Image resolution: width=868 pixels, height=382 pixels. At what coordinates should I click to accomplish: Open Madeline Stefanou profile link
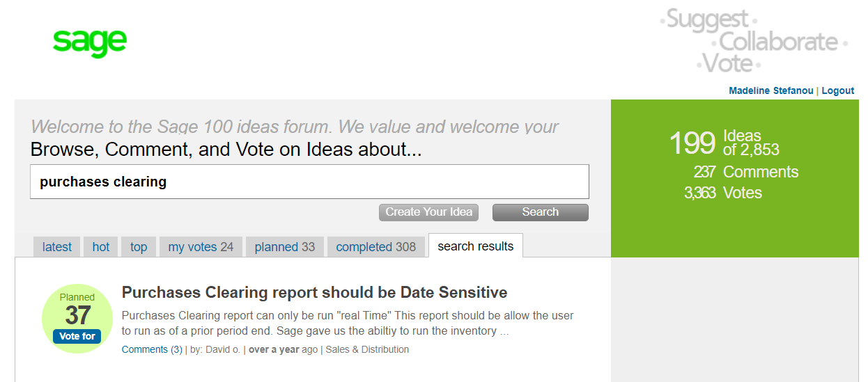770,90
